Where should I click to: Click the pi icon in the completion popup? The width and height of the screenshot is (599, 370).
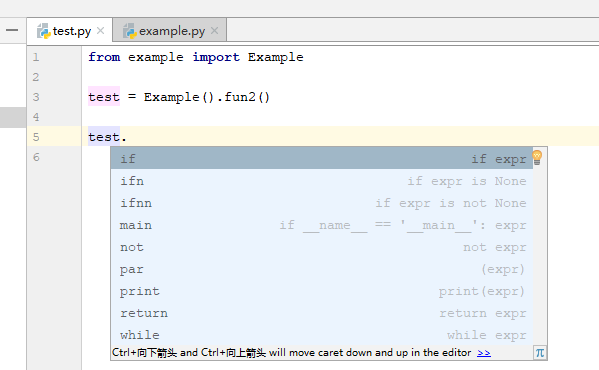click(540, 353)
